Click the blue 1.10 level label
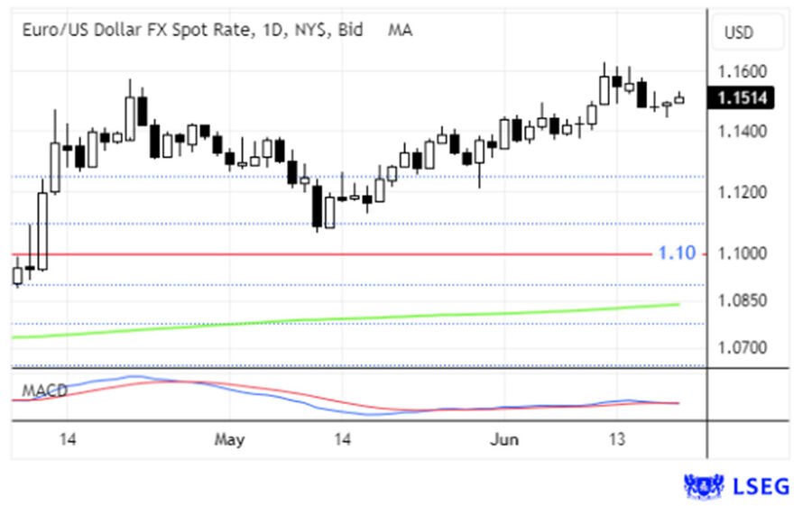Image resolution: width=812 pixels, height=506 pixels. pyautogui.click(x=677, y=253)
